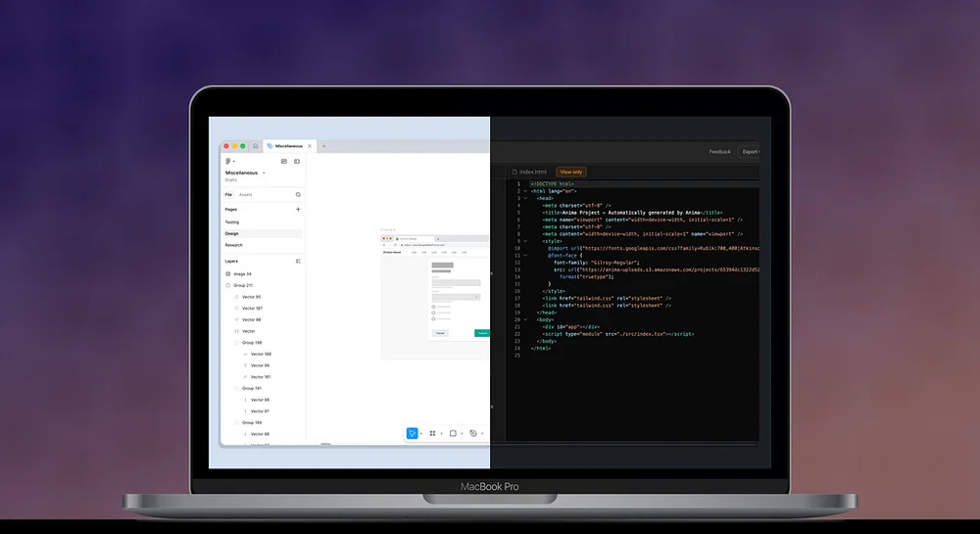Viewport: 980px width, 534px height.
Task: Collapse the html tag fold arrow, line 2
Action: (525, 191)
